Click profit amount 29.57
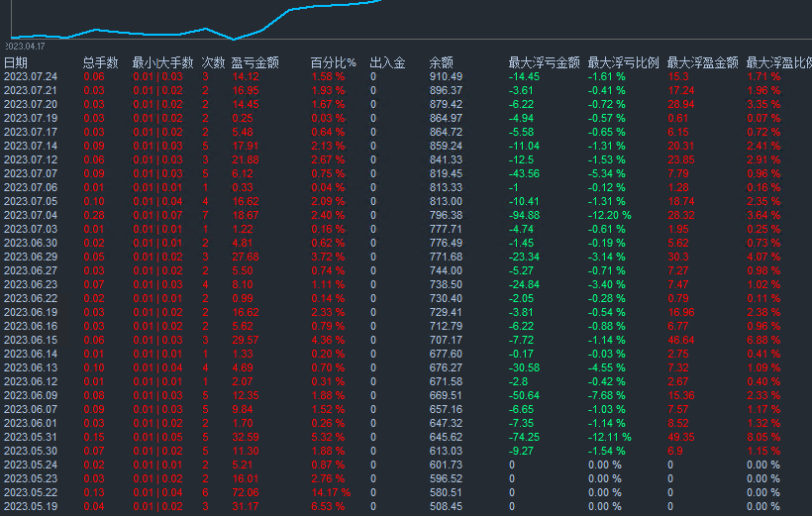This screenshot has height=517, width=812. 246,341
